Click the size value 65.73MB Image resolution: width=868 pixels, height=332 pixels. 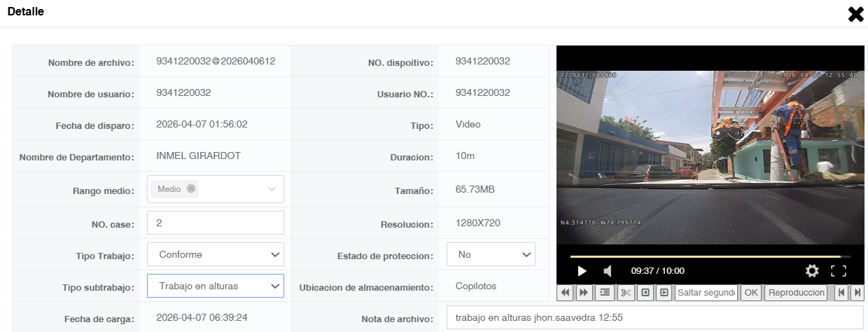click(x=476, y=189)
